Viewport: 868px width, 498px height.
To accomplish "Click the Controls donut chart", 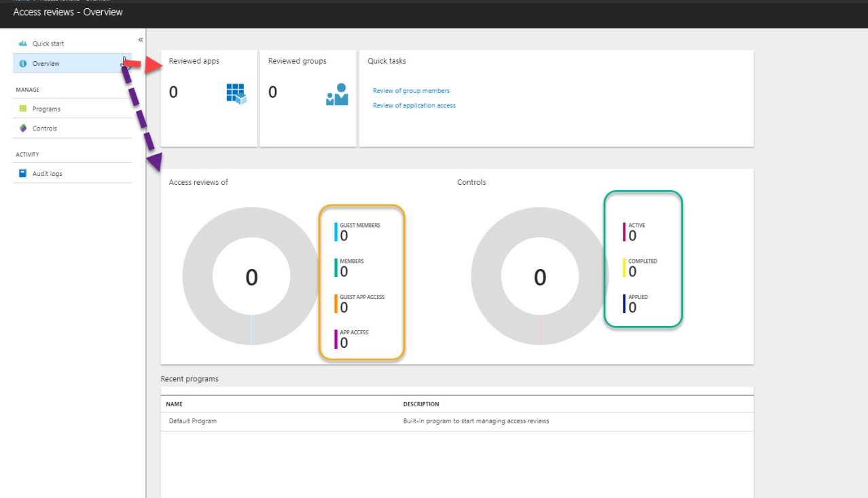I will (486, 277).
